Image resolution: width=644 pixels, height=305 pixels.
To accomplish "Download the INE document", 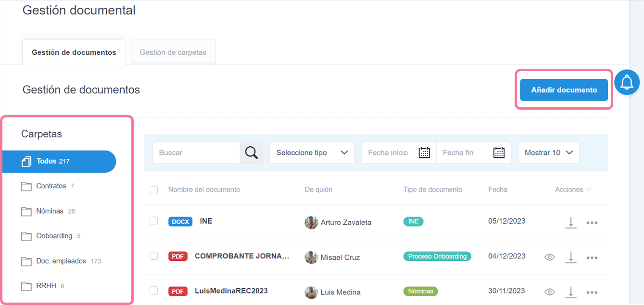I will (570, 222).
